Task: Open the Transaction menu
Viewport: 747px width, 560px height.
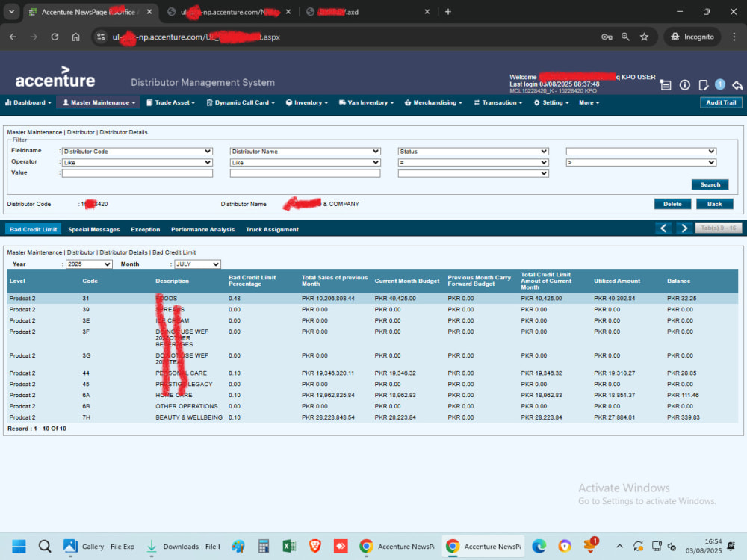Action: coord(498,102)
